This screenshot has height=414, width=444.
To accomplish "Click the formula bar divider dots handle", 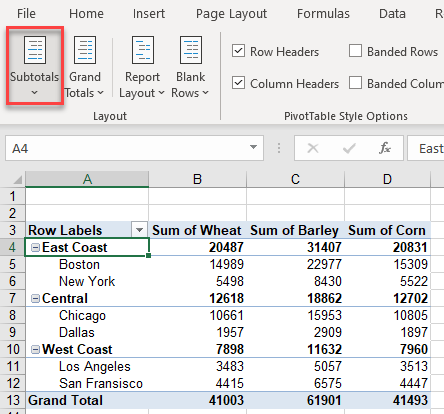I will pyautogui.click(x=279, y=148).
